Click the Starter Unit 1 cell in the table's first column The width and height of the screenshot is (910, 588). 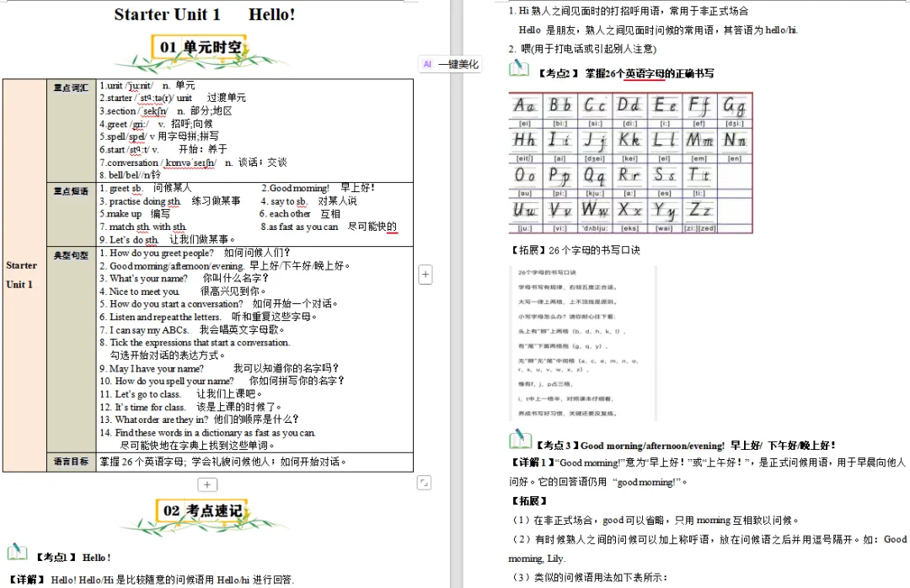coord(25,275)
